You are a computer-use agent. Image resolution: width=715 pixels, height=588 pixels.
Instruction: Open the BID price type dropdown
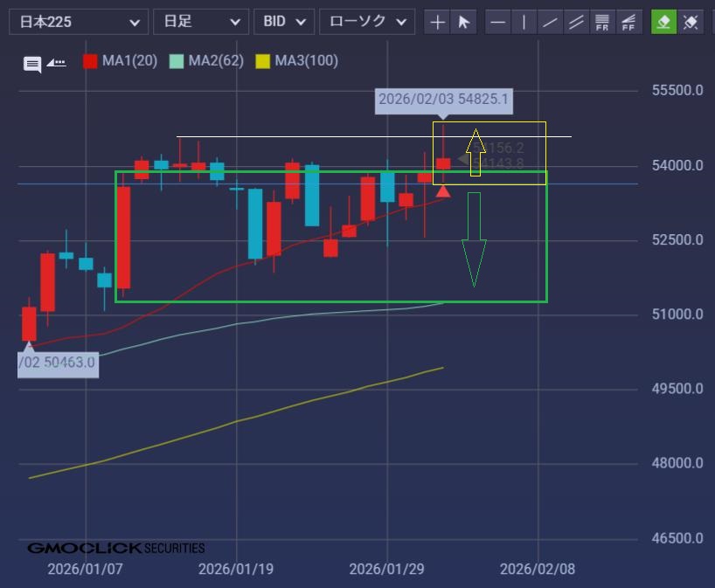click(284, 22)
